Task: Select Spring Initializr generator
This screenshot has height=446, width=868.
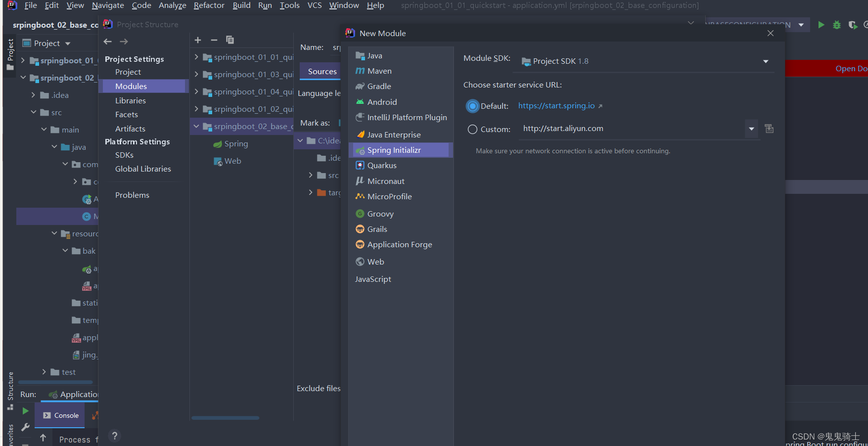Action: point(401,150)
